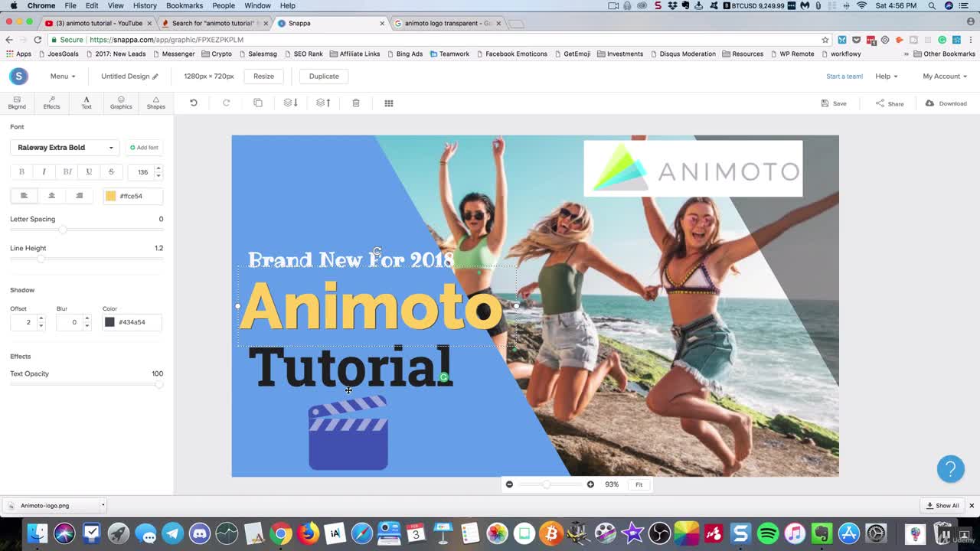Viewport: 980px width, 551px height.
Task: Click the Line Height slider handle
Action: coord(41,259)
